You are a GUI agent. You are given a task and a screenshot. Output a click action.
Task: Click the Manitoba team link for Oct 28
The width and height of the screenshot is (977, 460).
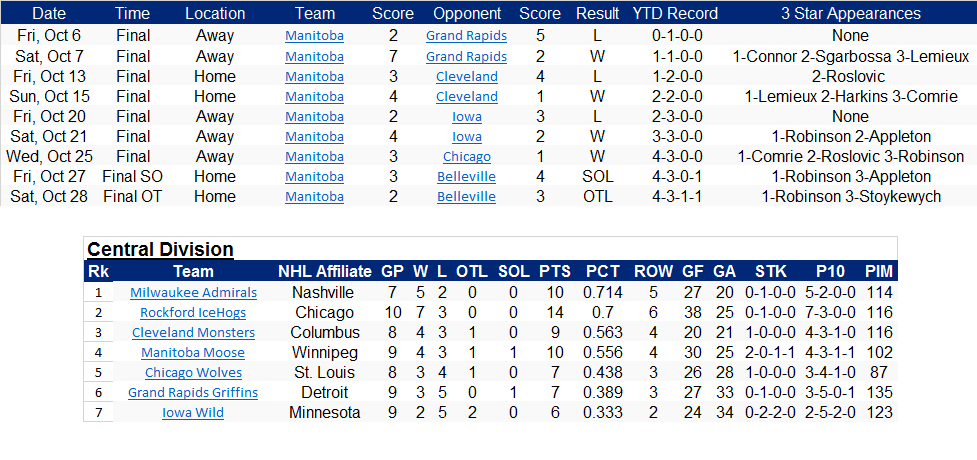click(x=314, y=197)
